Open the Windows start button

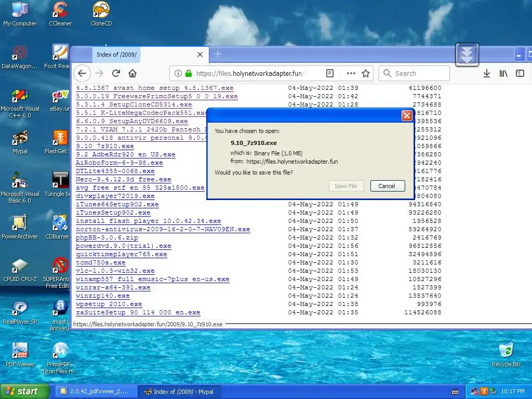click(x=24, y=392)
